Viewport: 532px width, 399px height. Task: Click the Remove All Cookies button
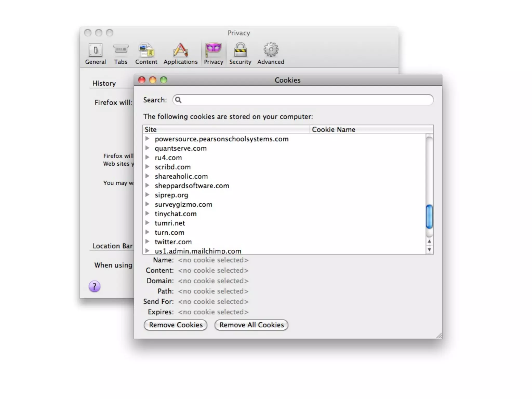coord(251,325)
